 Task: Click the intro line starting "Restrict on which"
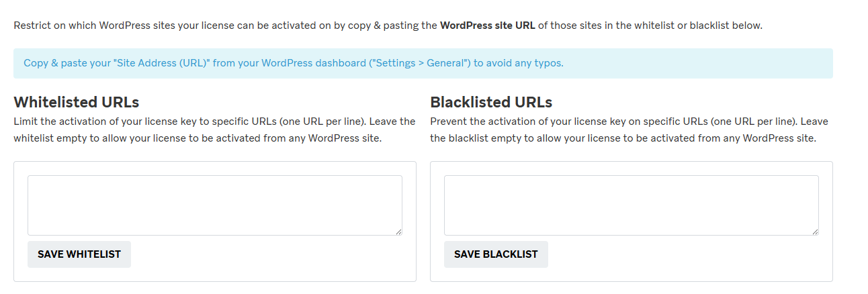click(202, 26)
